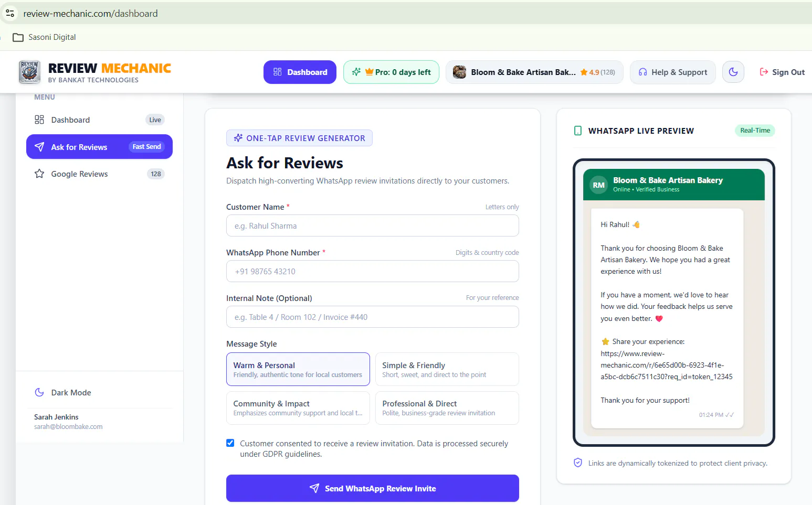The width and height of the screenshot is (812, 505).
Task: Select Simple & Friendly message style
Action: [447, 369]
